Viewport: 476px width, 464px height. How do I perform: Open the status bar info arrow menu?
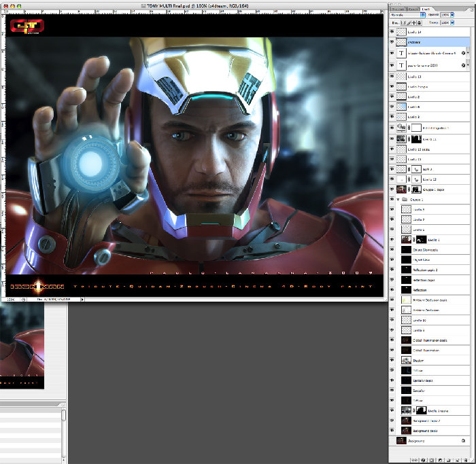click(82, 300)
